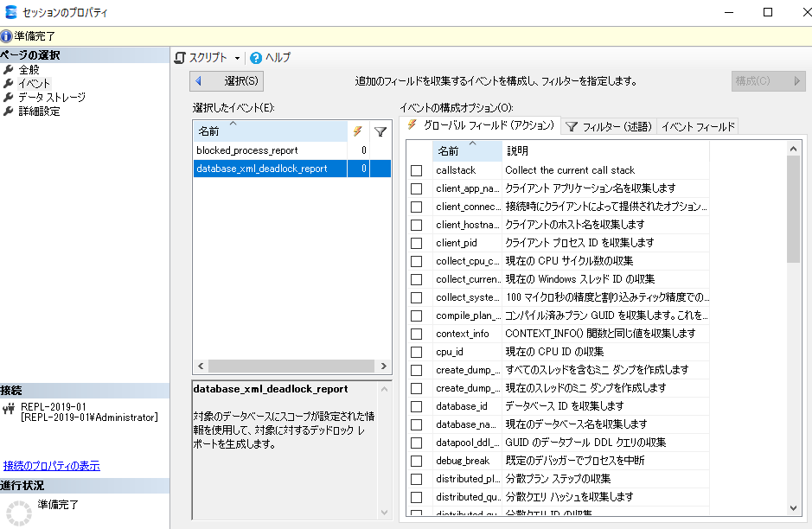Enable the callstack checkbox
812x529 pixels.
(417, 171)
